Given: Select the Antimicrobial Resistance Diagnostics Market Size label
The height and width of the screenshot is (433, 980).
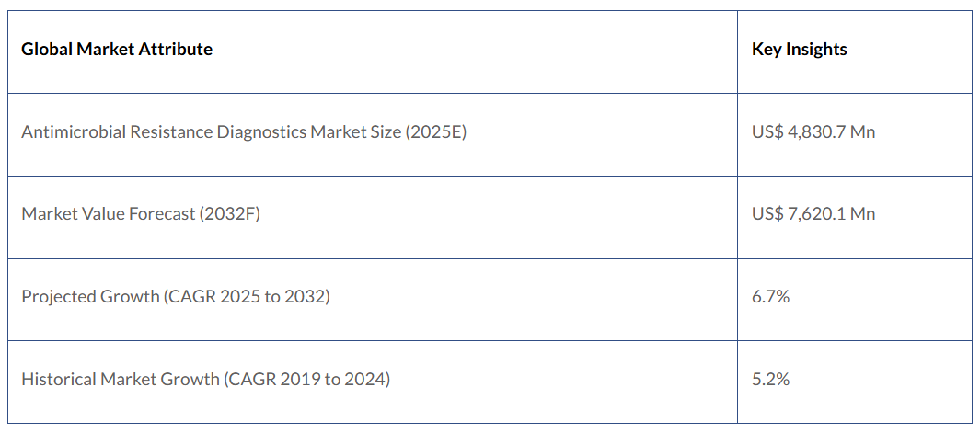Looking at the screenshot, I should [x=244, y=131].
